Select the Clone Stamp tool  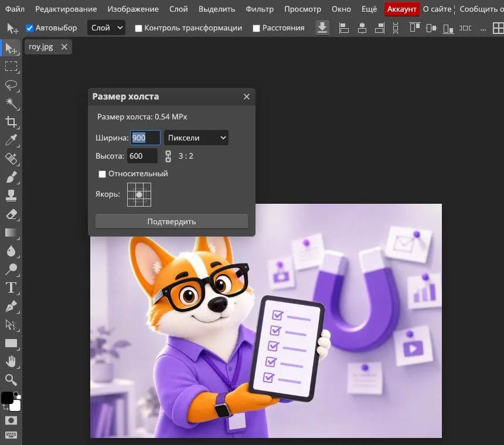point(11,196)
